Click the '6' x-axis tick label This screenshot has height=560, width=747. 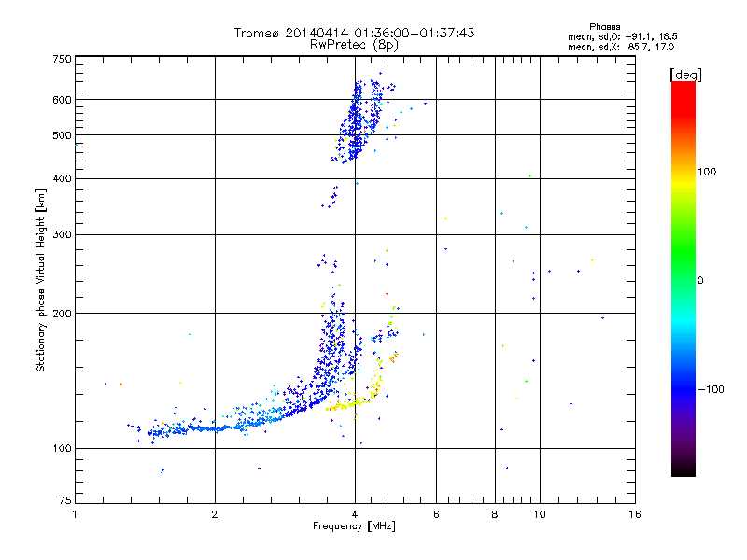(x=436, y=514)
